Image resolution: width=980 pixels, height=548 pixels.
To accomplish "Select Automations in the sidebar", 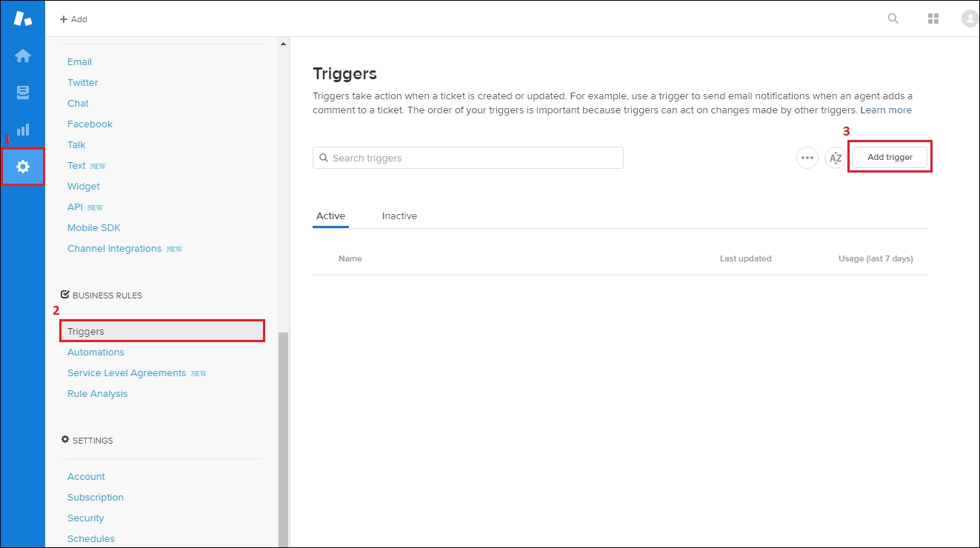I will pos(96,352).
